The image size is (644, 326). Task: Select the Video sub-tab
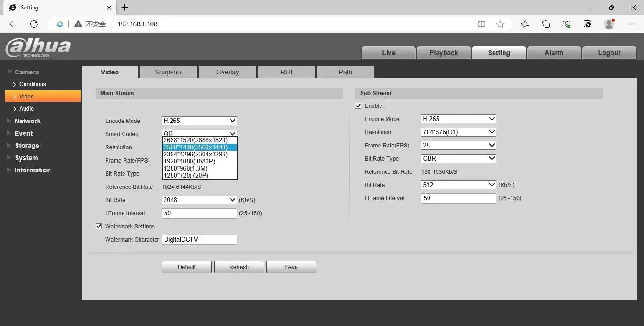pyautogui.click(x=110, y=72)
